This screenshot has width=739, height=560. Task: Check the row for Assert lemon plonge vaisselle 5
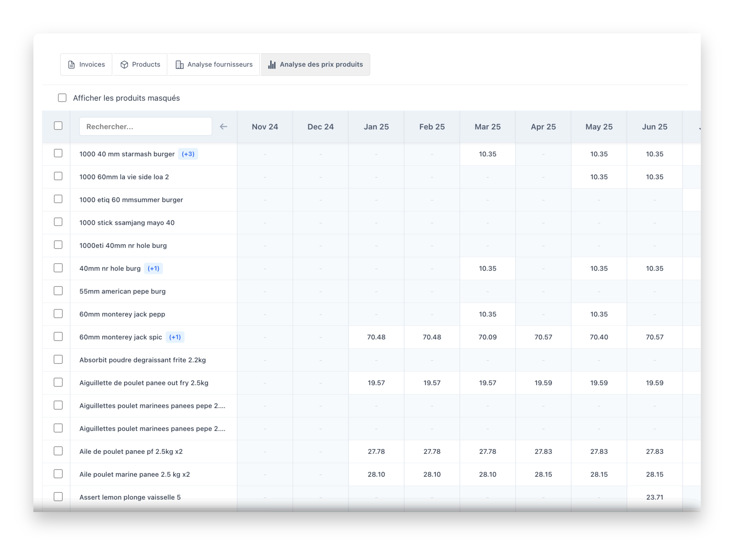click(x=58, y=497)
